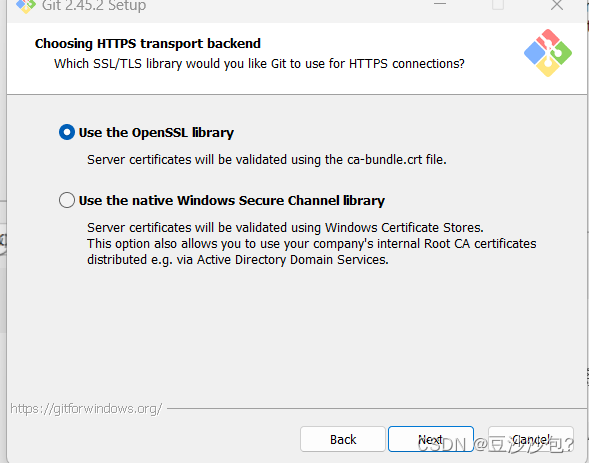Click the Active Directory Domain Services line
589x463 pixels.
[x=238, y=260]
